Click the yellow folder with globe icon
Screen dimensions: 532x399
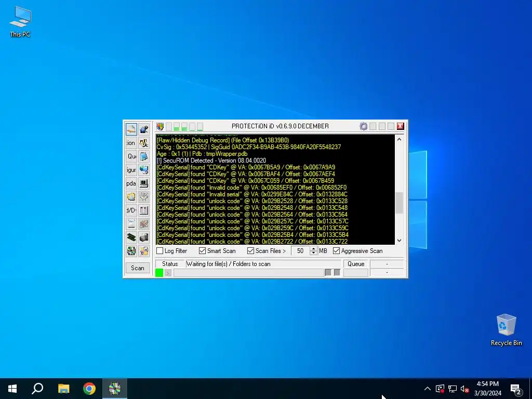click(131, 197)
